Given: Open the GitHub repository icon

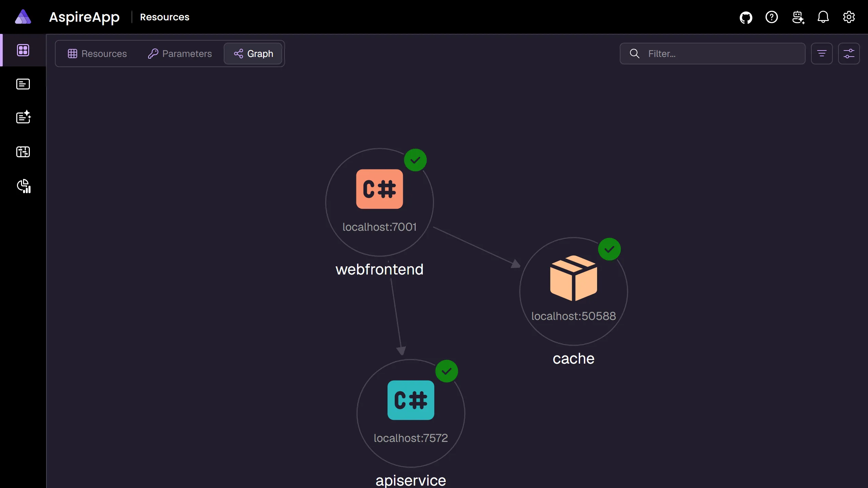Looking at the screenshot, I should [x=746, y=17].
